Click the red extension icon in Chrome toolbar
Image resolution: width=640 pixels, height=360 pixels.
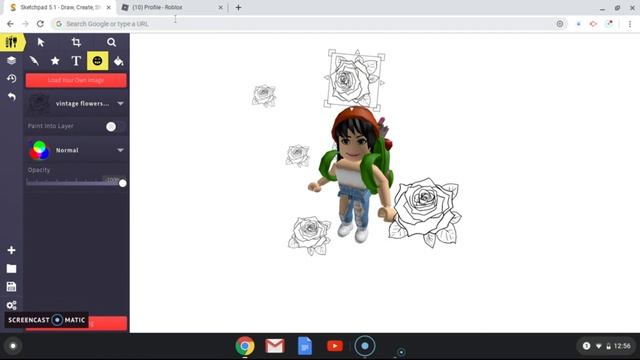tap(593, 24)
